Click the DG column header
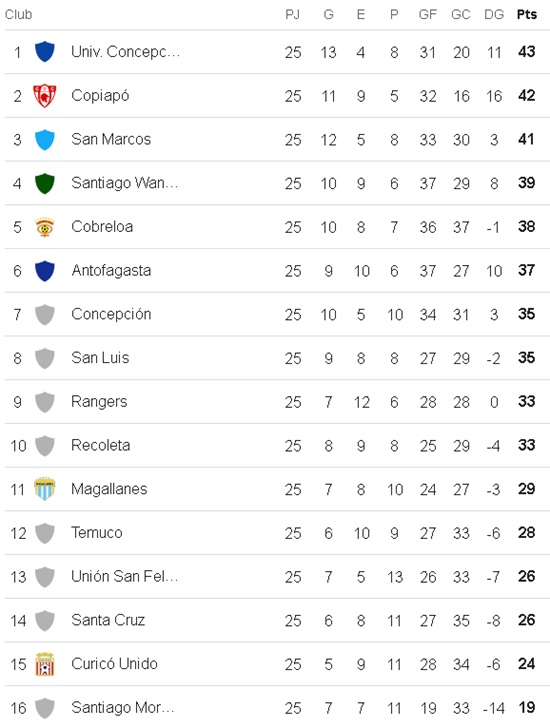This screenshot has width=550, height=728. 494,14
